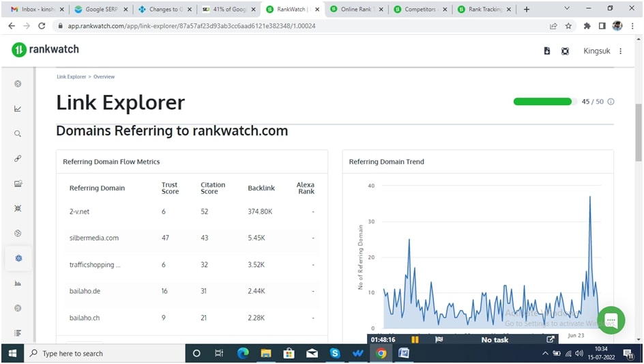
Task: Open a new browser tab
Action: (527, 9)
